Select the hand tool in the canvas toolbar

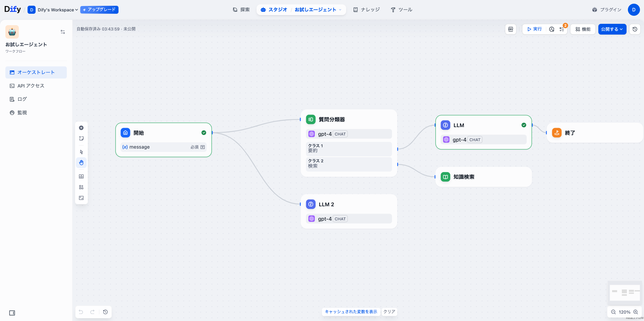(x=81, y=163)
